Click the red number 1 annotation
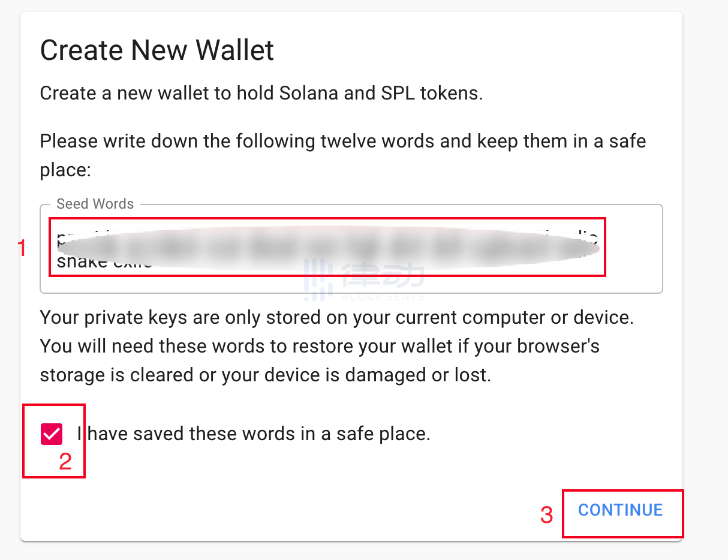This screenshot has width=728, height=560. 22,248
